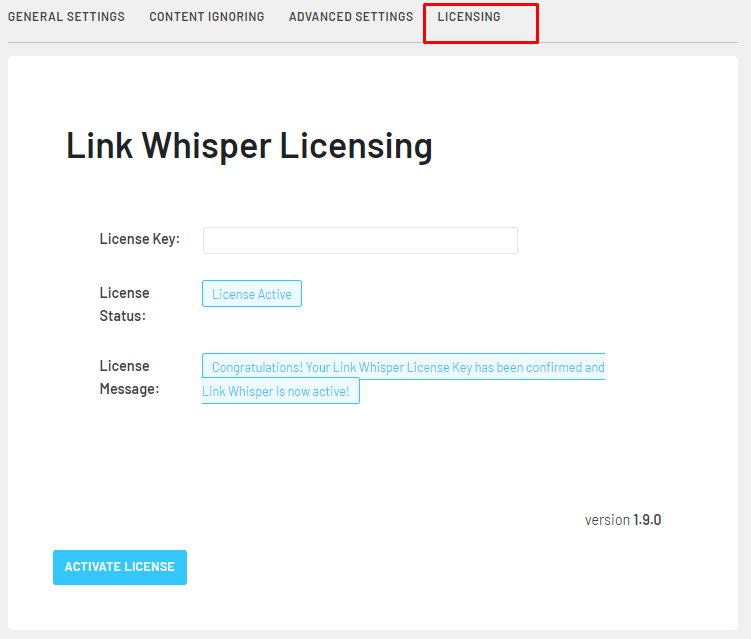The height and width of the screenshot is (639, 751).
Task: Select the Licensing tab
Action: [x=469, y=17]
